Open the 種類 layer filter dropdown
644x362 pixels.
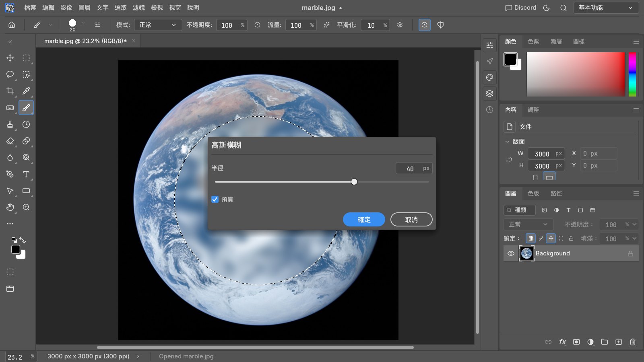point(520,210)
